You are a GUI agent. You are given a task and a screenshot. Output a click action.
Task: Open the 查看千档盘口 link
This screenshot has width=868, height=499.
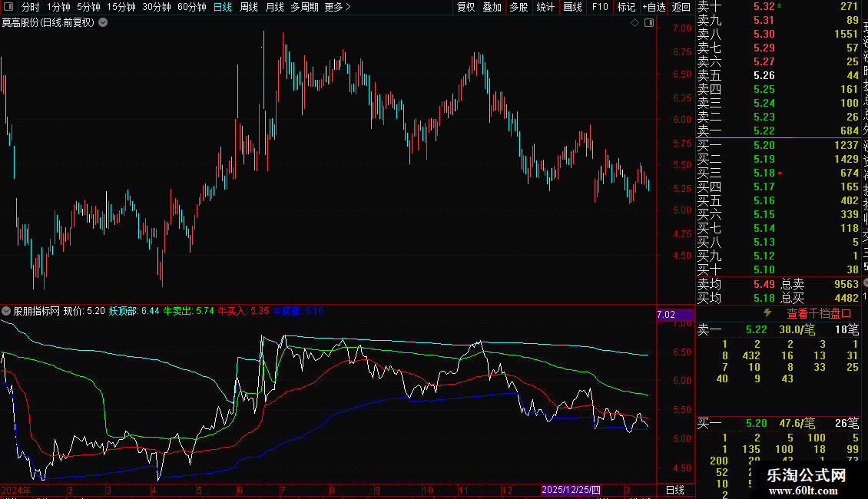819,314
